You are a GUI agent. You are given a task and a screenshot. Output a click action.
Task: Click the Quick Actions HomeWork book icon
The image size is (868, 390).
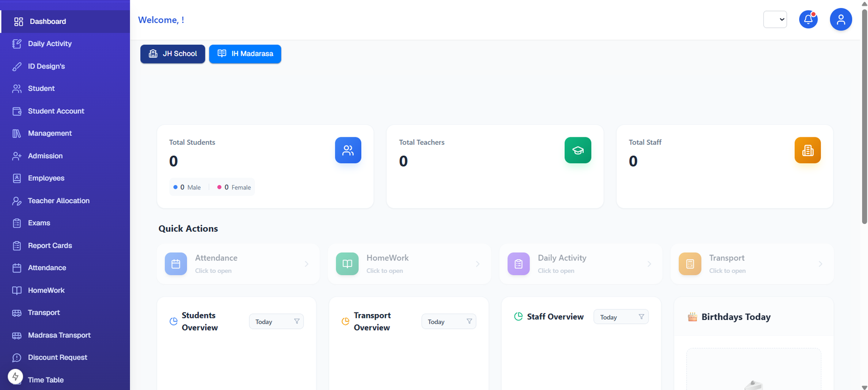[x=347, y=264]
